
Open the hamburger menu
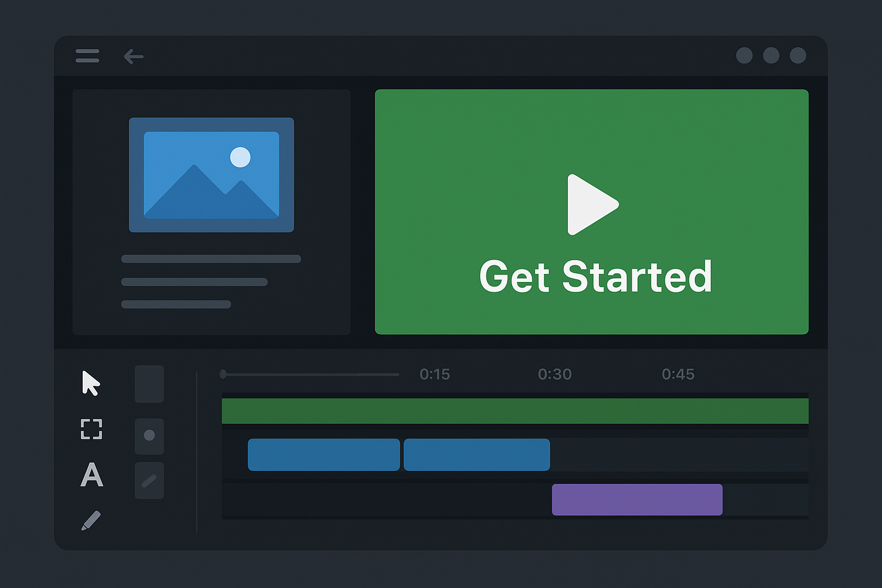tap(87, 56)
